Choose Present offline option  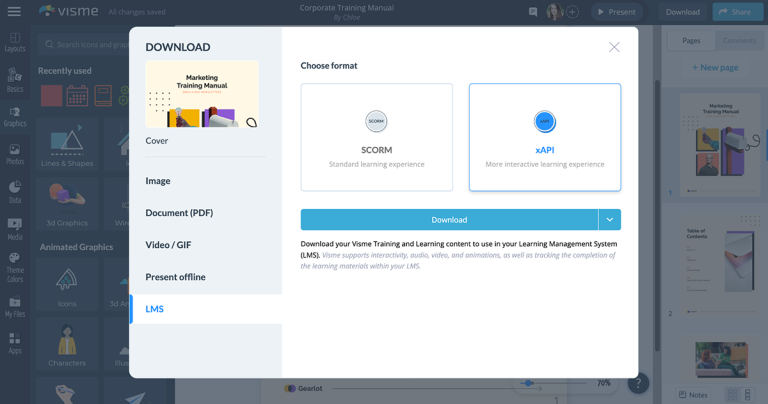coord(175,277)
